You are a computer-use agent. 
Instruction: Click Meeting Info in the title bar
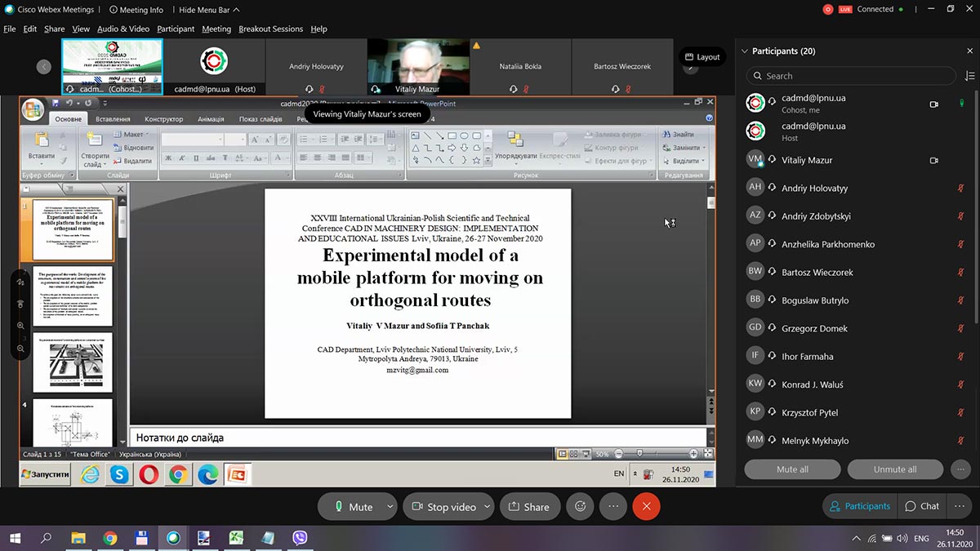click(x=136, y=10)
